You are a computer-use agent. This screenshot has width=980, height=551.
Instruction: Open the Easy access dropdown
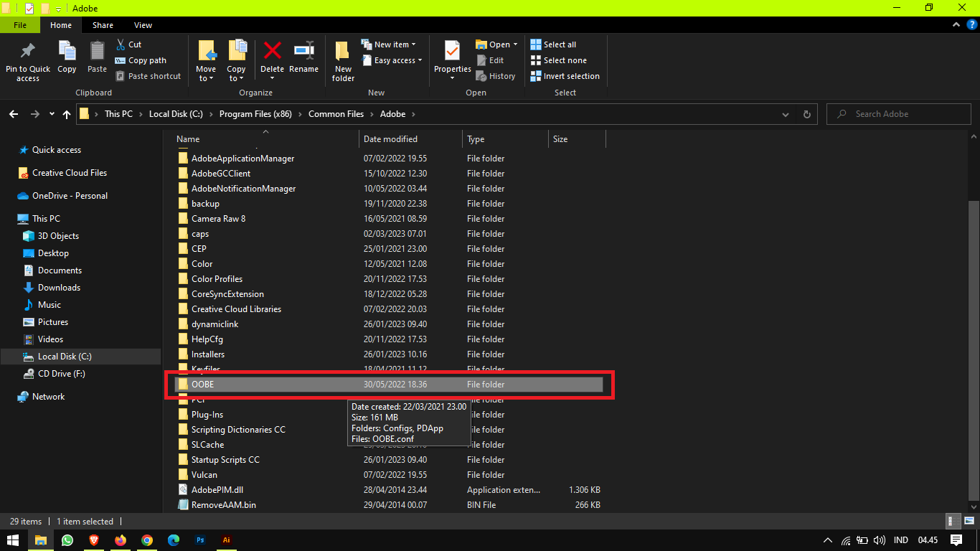391,60
